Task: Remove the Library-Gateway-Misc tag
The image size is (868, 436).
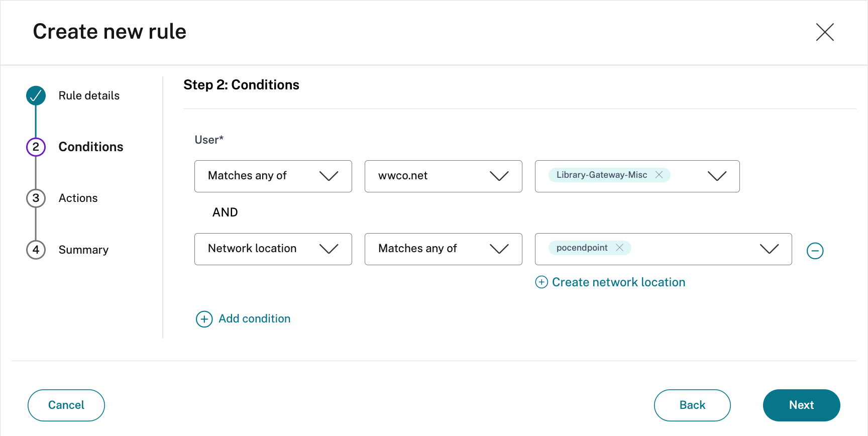Action: click(x=659, y=175)
